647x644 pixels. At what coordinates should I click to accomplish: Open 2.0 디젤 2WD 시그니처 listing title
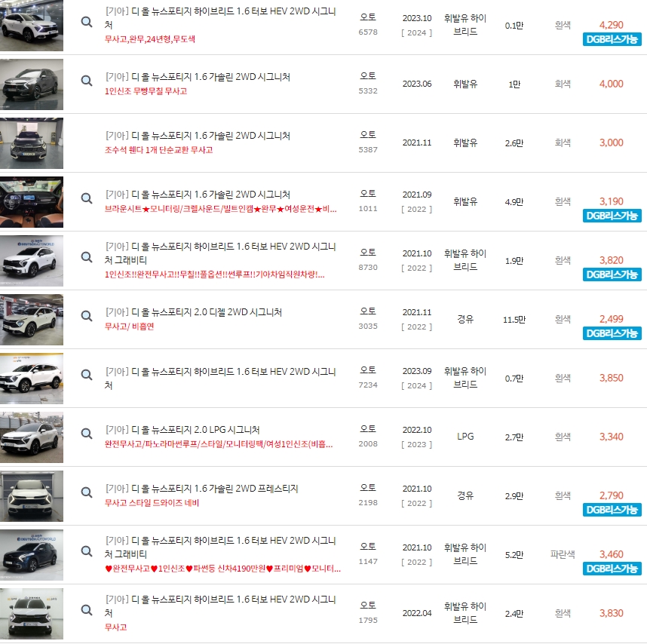click(x=194, y=312)
